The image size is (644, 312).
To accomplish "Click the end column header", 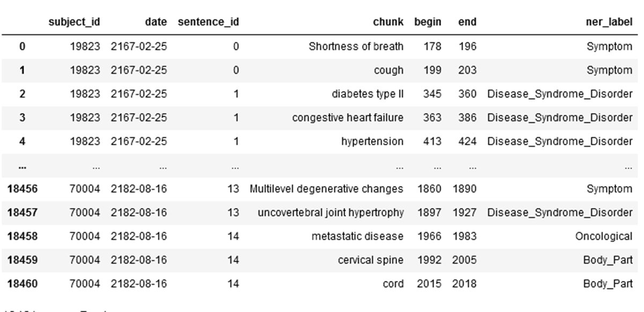I will [x=467, y=23].
